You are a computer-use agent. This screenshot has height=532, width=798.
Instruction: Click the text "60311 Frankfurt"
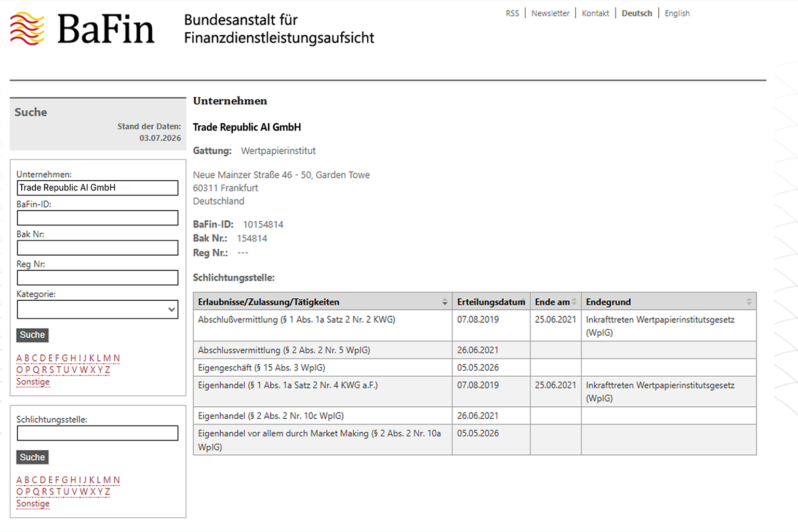[225, 188]
